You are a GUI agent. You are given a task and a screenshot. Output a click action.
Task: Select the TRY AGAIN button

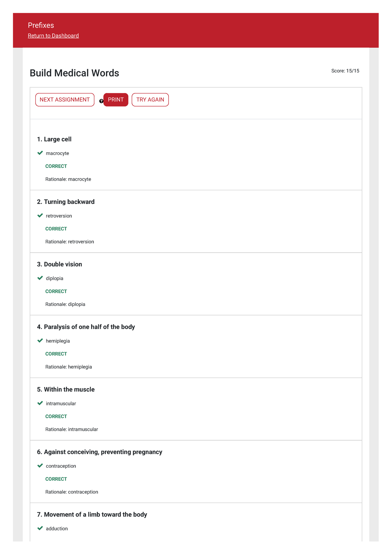click(x=150, y=100)
